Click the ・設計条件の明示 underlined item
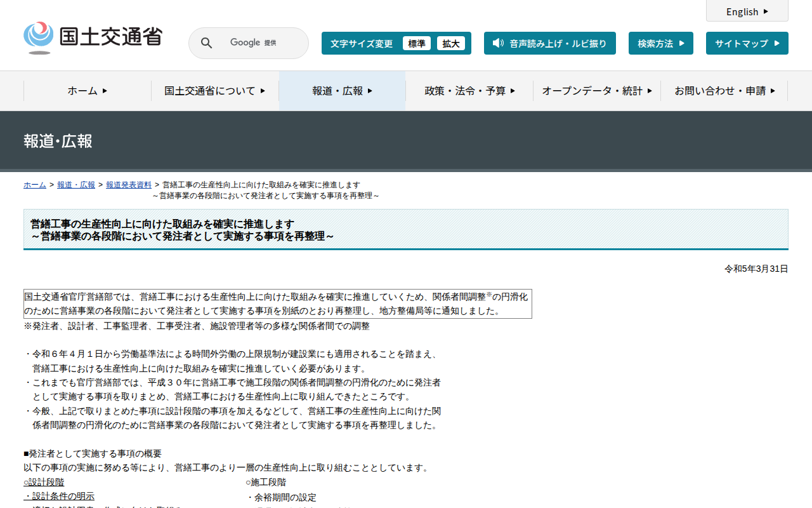This screenshot has height=508, width=812. [59, 497]
